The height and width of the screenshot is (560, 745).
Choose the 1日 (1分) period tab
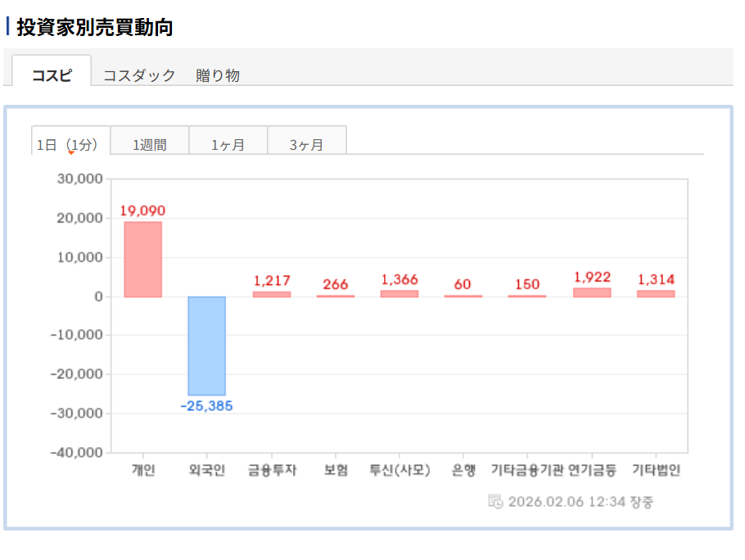70,144
